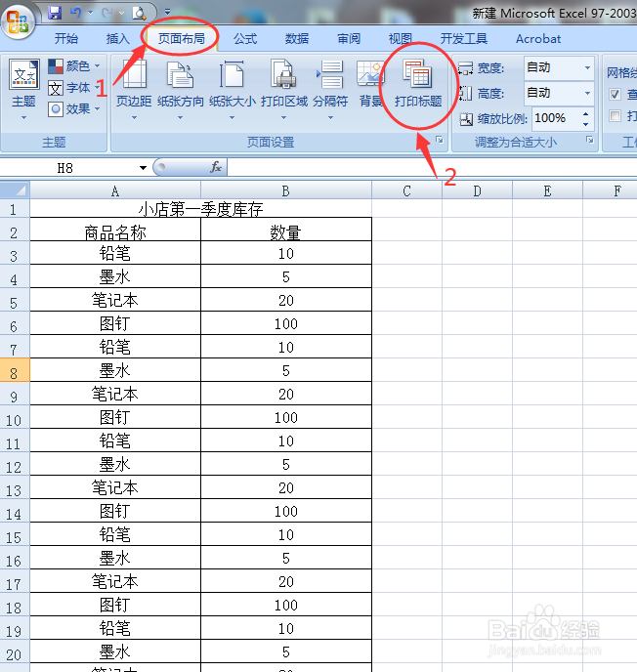
Task: Switch to the 审阅 tab
Action: point(349,39)
